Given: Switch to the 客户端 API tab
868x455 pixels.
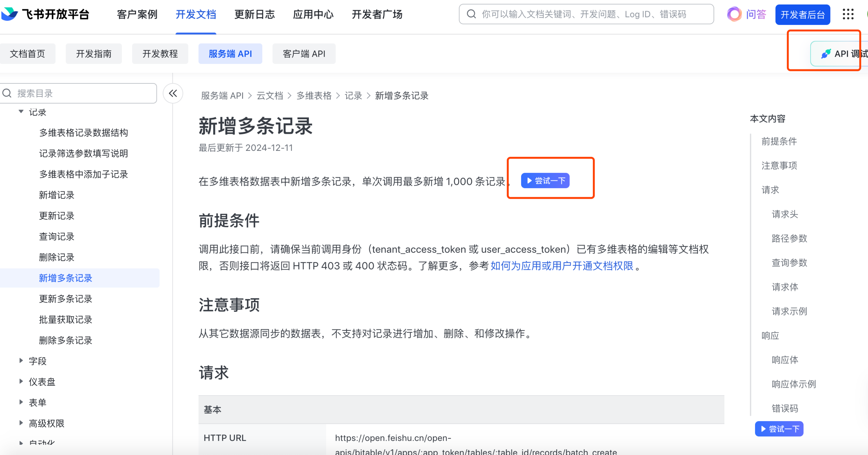Looking at the screenshot, I should (x=304, y=54).
